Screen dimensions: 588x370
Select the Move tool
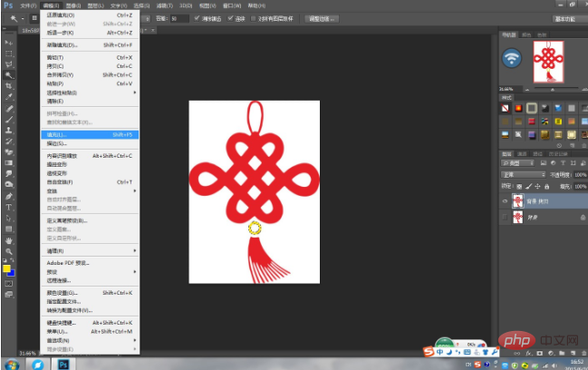(x=9, y=43)
